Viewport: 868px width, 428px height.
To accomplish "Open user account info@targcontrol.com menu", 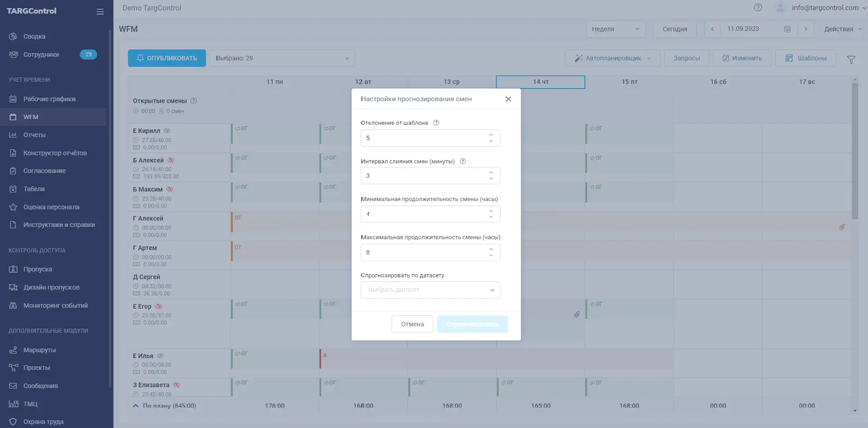I will coord(825,8).
